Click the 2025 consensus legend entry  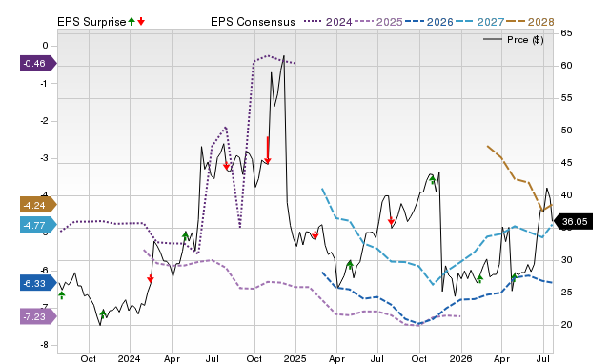tap(378, 22)
